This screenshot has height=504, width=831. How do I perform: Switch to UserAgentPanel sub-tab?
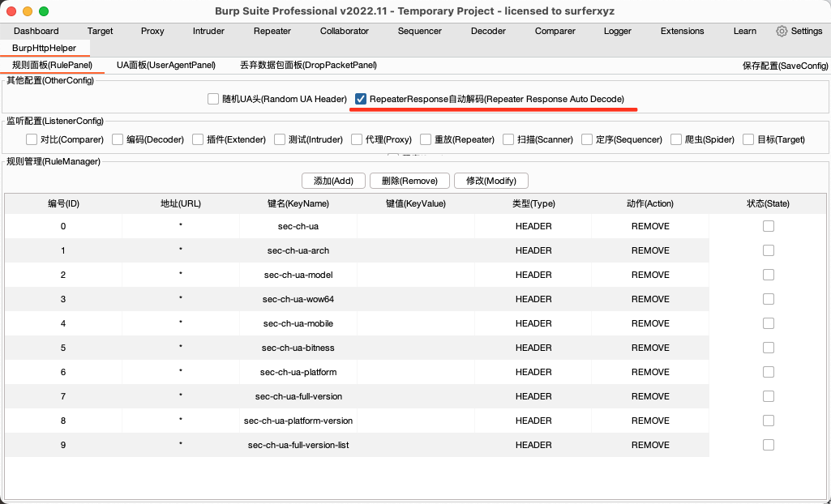(166, 66)
